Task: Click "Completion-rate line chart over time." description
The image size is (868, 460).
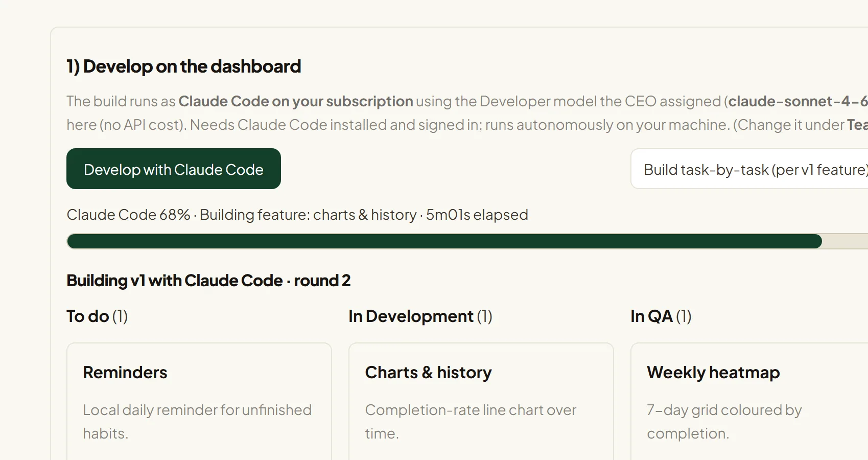Action: coord(471,422)
